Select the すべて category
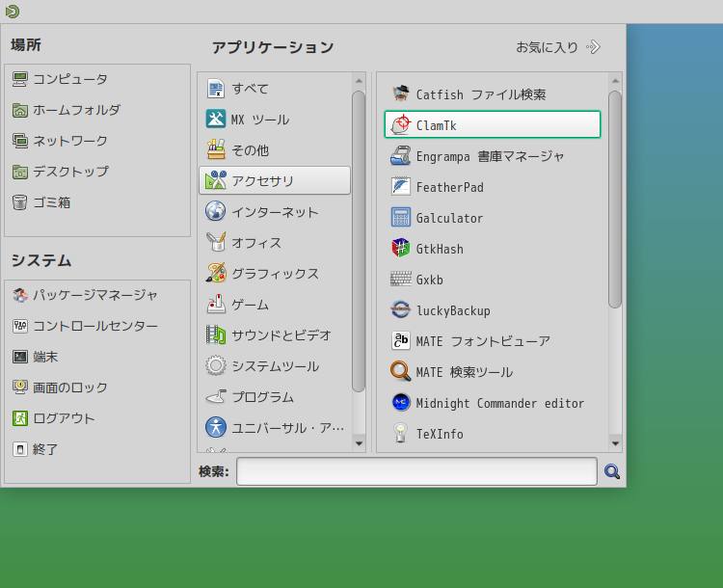Viewport: 723px width, 588px height. click(x=275, y=89)
